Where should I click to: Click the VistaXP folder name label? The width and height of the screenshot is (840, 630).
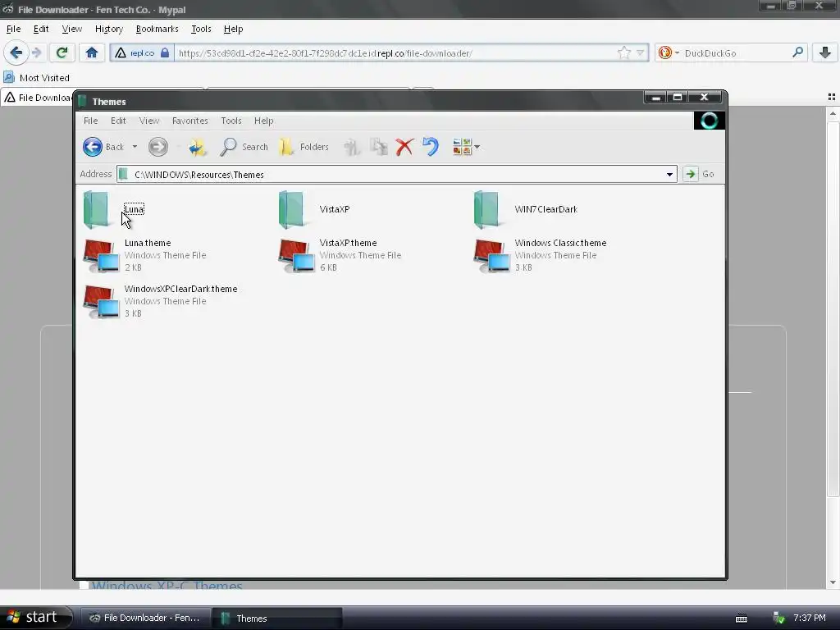[335, 209]
